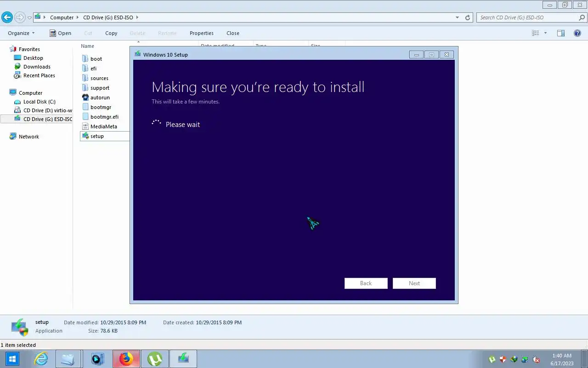Click Computer in the address breadcrumb
588x368 pixels.
[62, 17]
